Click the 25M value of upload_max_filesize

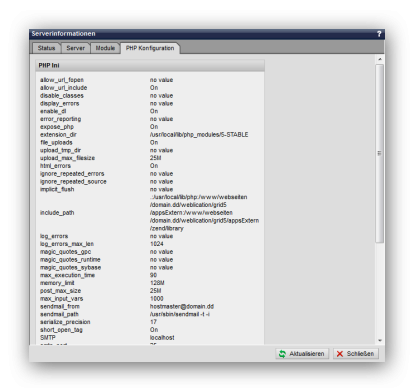(x=156, y=158)
